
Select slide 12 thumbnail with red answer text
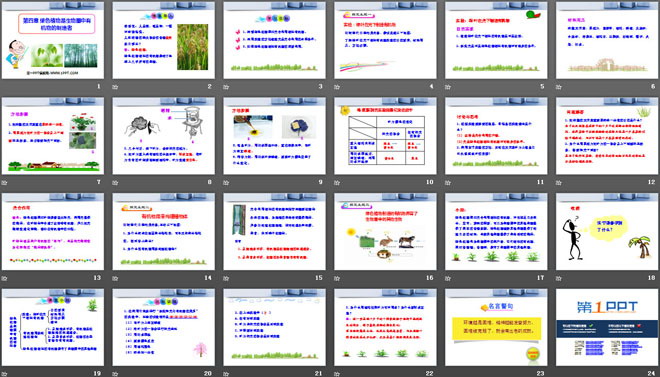click(607, 136)
